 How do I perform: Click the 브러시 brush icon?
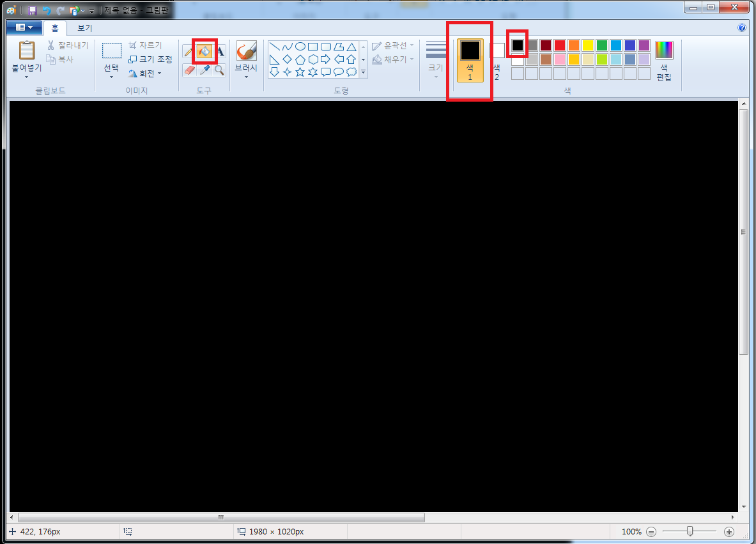[247, 51]
